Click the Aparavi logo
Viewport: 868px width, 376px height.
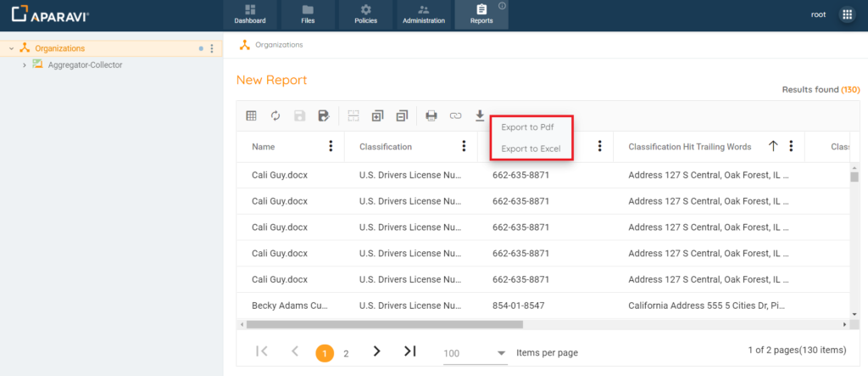[x=50, y=15]
